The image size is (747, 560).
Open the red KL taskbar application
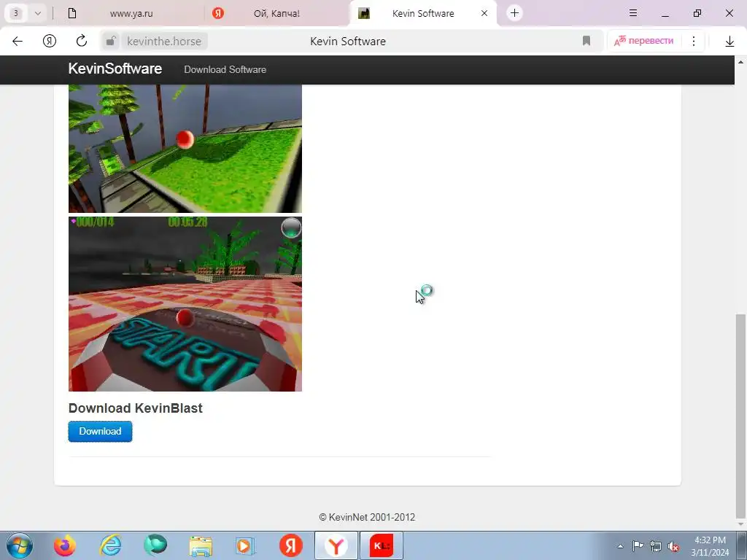click(x=381, y=545)
